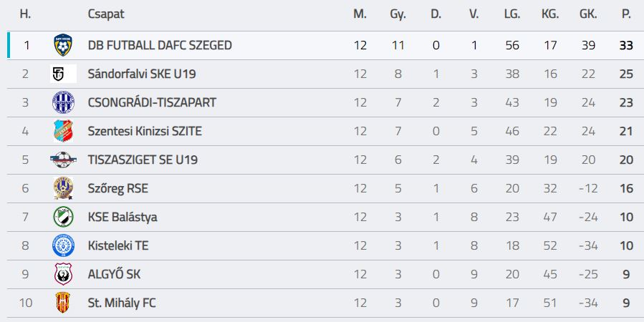The height and width of the screenshot is (322, 644).
Task: Click the TISZASZIGET SE U19 ball logo
Action: [63, 160]
